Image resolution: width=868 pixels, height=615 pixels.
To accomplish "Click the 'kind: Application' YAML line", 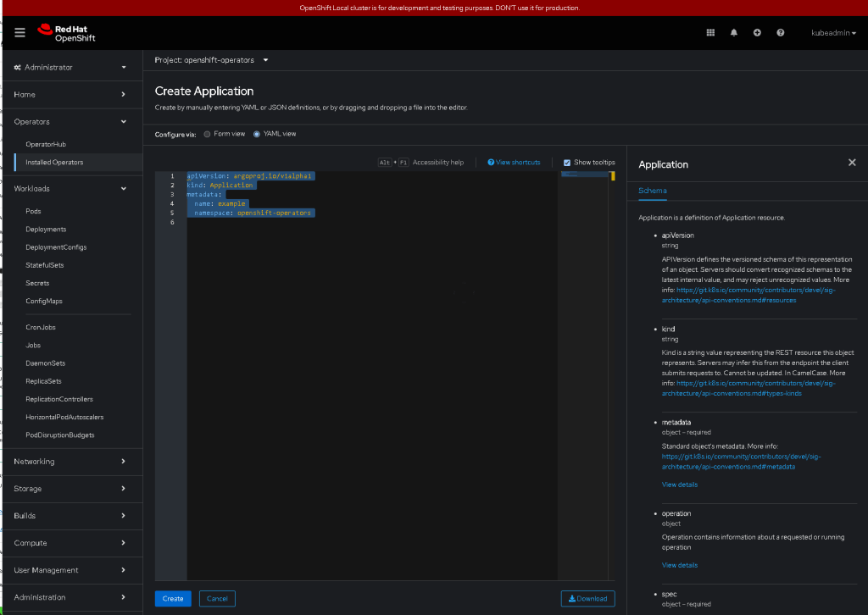I will coord(221,186).
